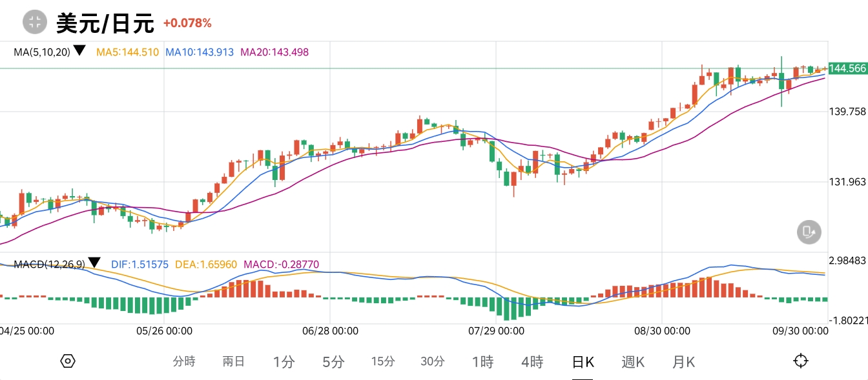The width and height of the screenshot is (868, 380).
Task: Click the MA5:144.510 orange legend label
Action: click(127, 52)
